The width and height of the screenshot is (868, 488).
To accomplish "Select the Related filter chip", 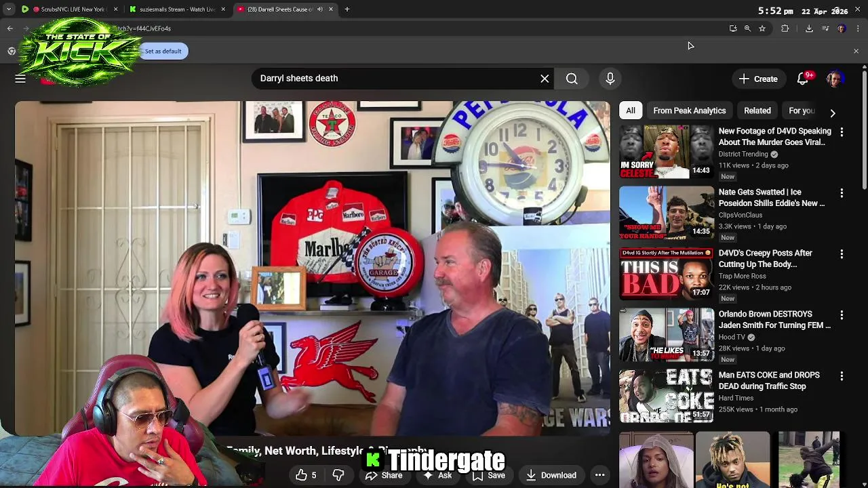I will pyautogui.click(x=757, y=110).
